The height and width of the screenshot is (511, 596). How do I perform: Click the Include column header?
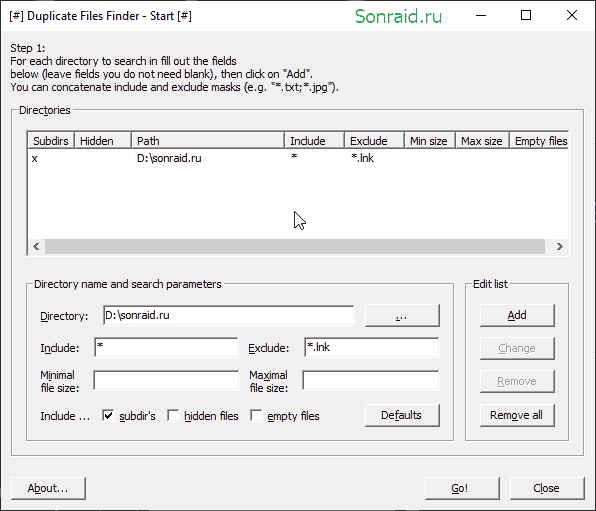(x=314, y=141)
